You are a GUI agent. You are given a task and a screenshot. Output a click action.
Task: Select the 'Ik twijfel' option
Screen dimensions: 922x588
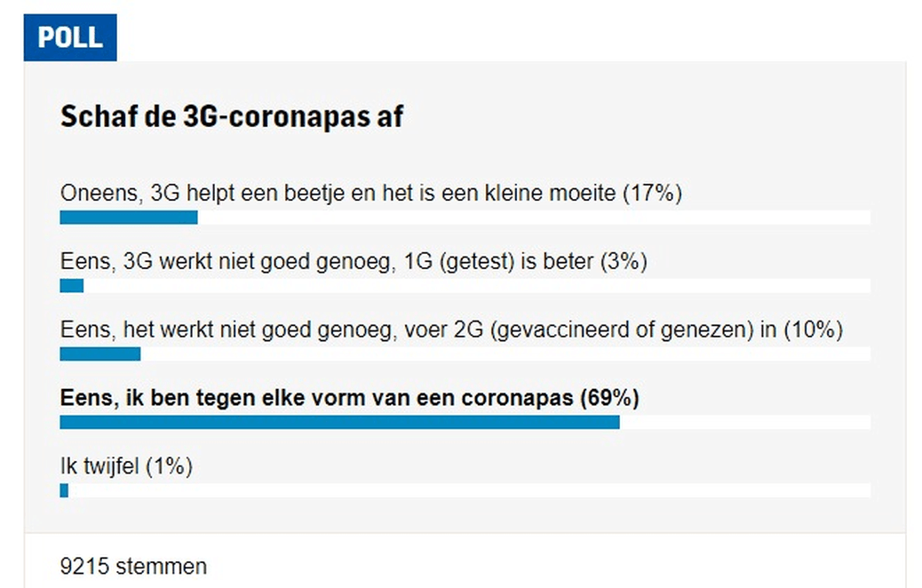[x=102, y=466]
